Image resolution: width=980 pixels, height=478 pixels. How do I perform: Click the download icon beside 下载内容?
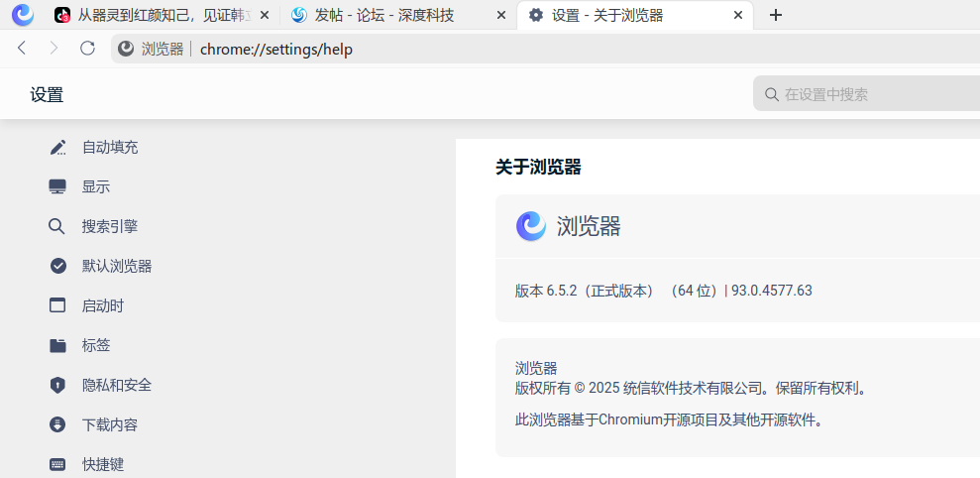coord(57,424)
